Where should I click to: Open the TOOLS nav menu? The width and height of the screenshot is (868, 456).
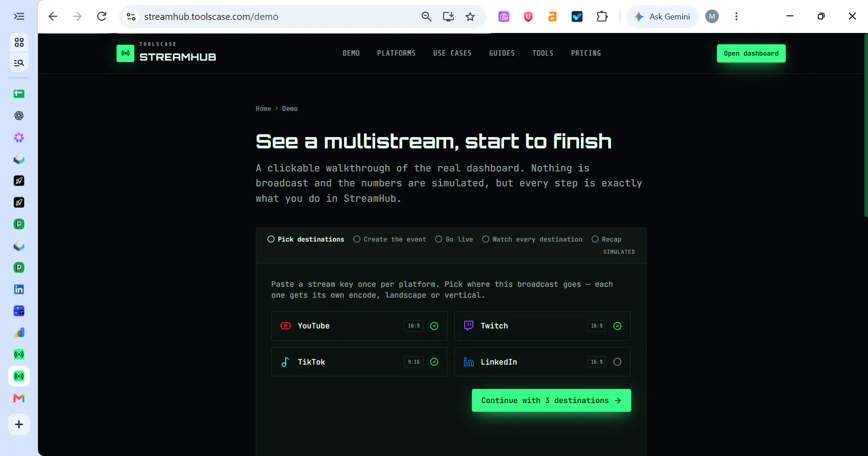point(543,53)
